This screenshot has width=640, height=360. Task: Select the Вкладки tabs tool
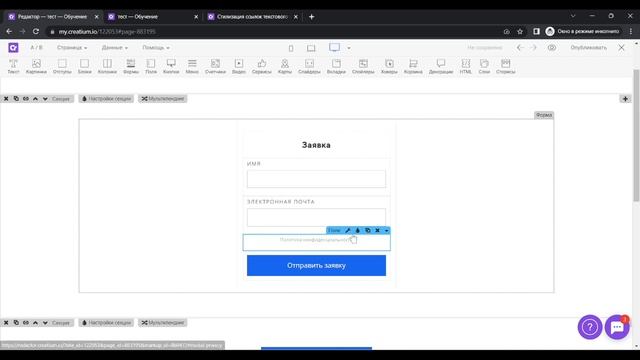point(336,66)
